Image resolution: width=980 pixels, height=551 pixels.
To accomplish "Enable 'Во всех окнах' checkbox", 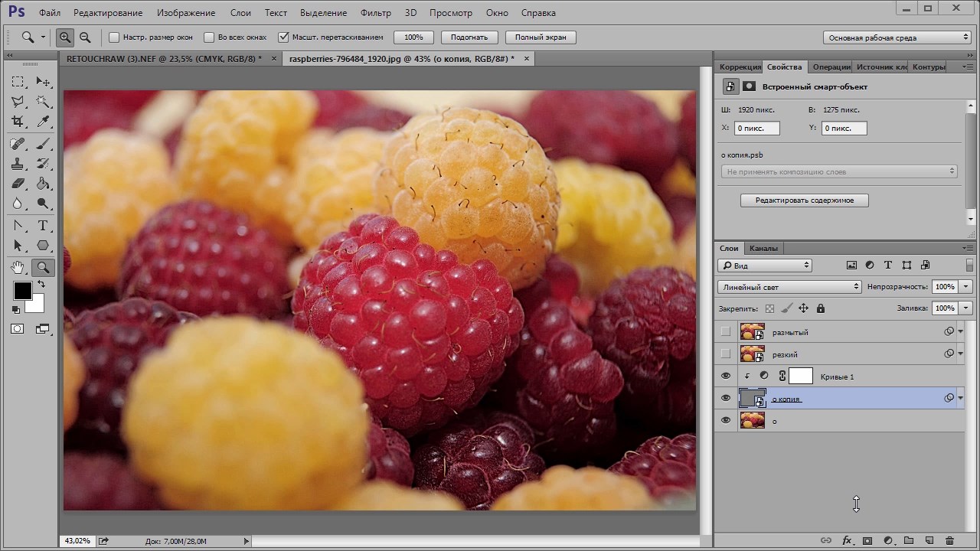I will click(209, 37).
